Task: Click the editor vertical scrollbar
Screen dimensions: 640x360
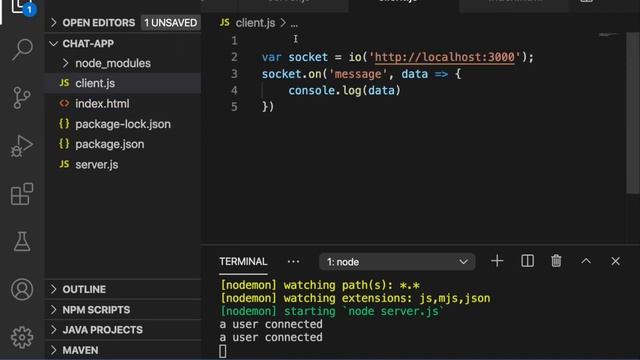Action: pos(632,113)
